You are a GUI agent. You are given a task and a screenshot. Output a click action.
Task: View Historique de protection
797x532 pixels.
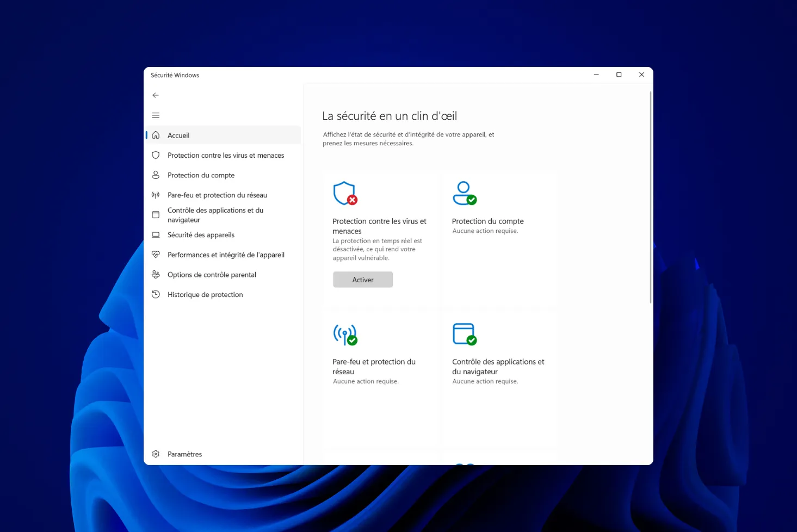point(205,295)
